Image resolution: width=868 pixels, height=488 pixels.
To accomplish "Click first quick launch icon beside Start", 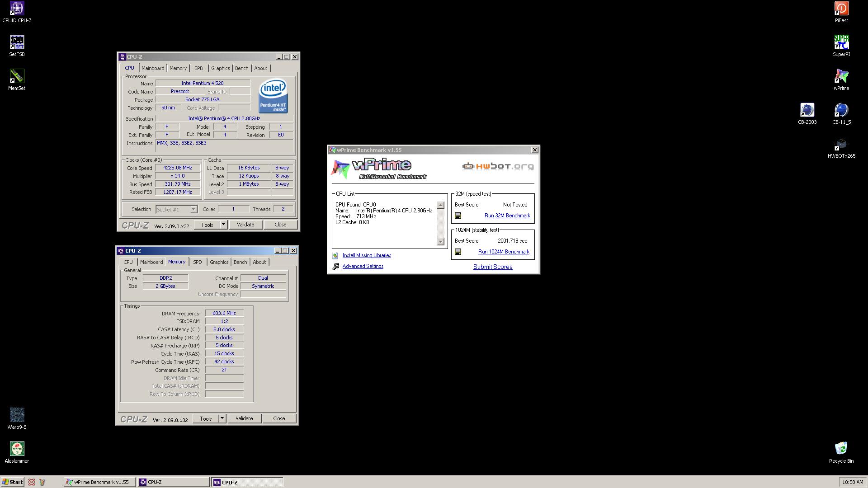I will pos(32,482).
